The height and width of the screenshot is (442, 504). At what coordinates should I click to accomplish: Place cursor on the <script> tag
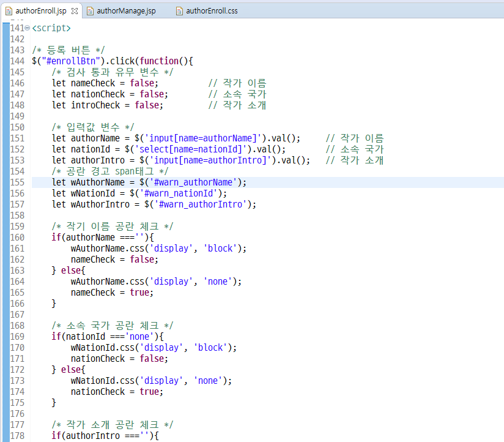[x=51, y=28]
